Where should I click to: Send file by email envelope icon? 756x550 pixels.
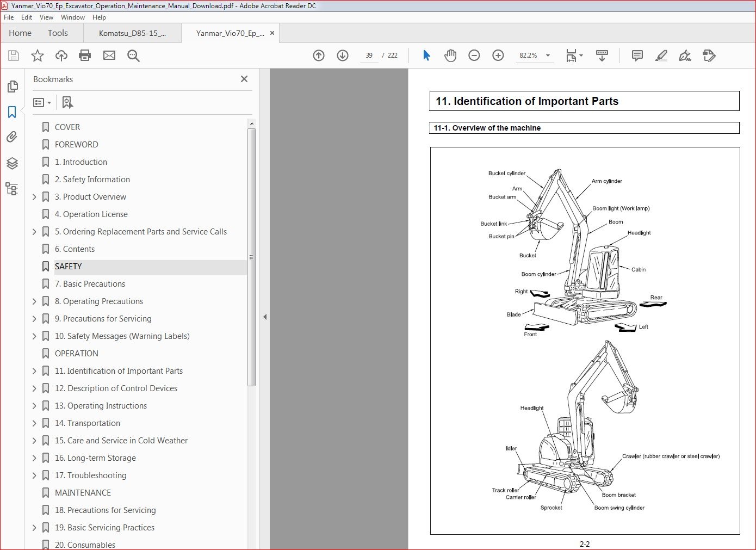point(109,55)
